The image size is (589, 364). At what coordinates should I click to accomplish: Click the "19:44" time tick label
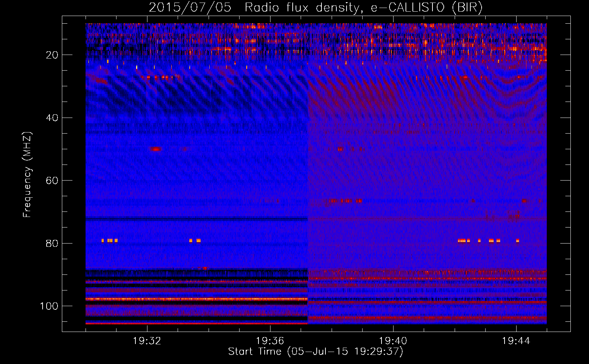(x=516, y=341)
